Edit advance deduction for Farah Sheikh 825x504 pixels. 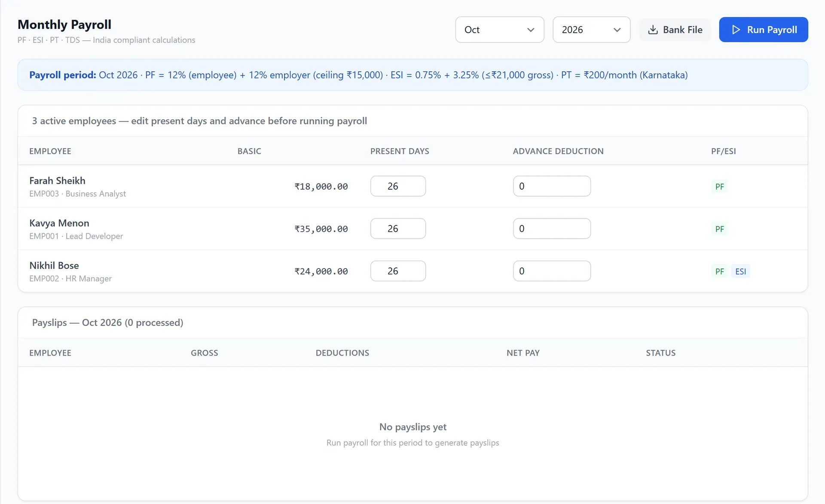coord(552,186)
